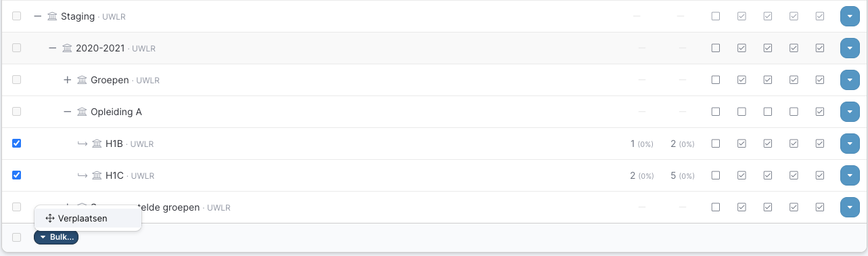Click the Bulk... button
This screenshot has width=868, height=256.
pyautogui.click(x=56, y=237)
